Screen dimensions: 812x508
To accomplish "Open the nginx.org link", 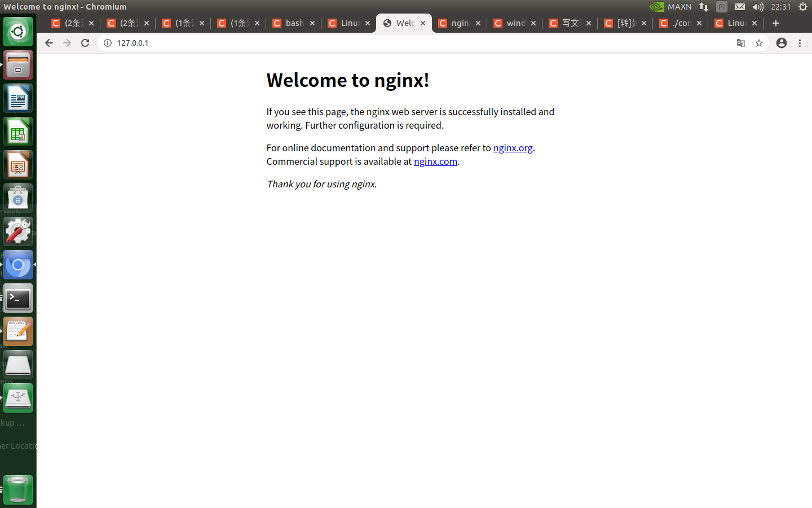I will pos(513,147).
